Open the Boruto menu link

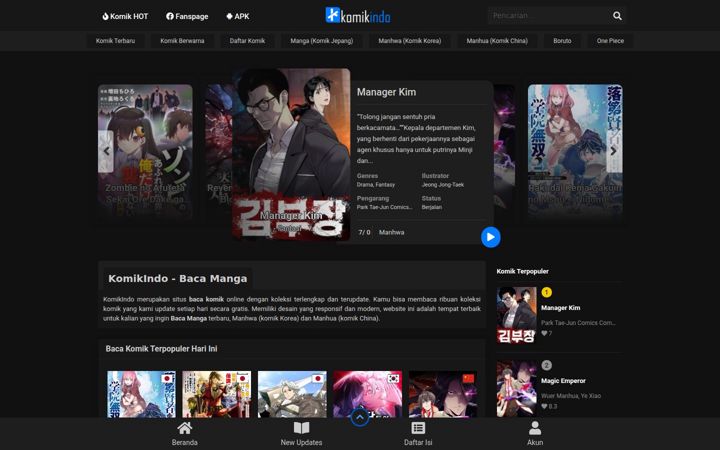[x=562, y=41]
